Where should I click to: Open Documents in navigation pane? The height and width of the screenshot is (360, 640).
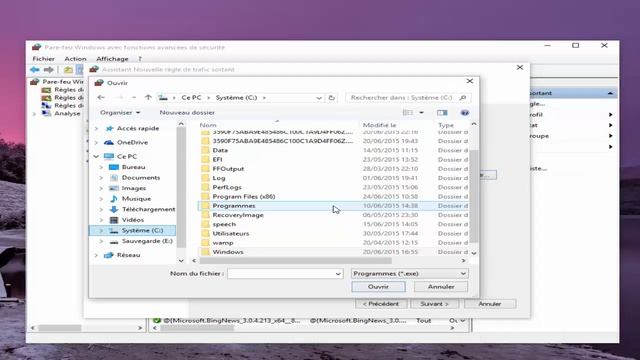141,178
